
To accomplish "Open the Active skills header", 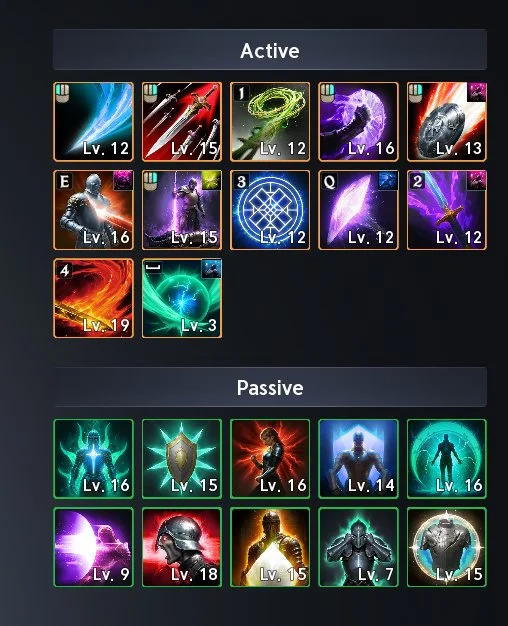I will pos(270,50).
